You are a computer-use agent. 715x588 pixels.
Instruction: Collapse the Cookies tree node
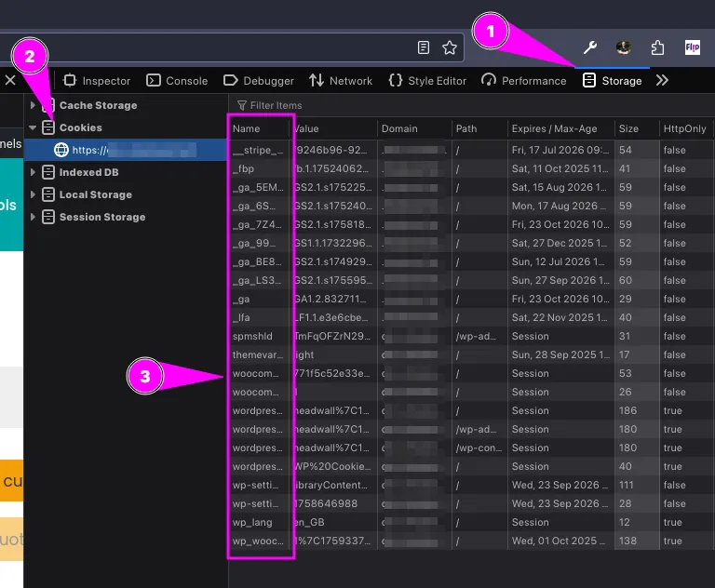tap(34, 127)
